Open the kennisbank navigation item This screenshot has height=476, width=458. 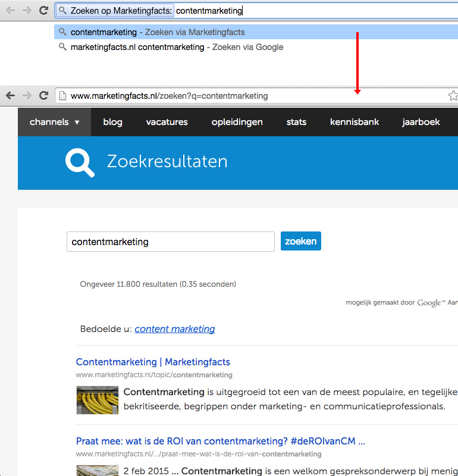pyautogui.click(x=354, y=122)
